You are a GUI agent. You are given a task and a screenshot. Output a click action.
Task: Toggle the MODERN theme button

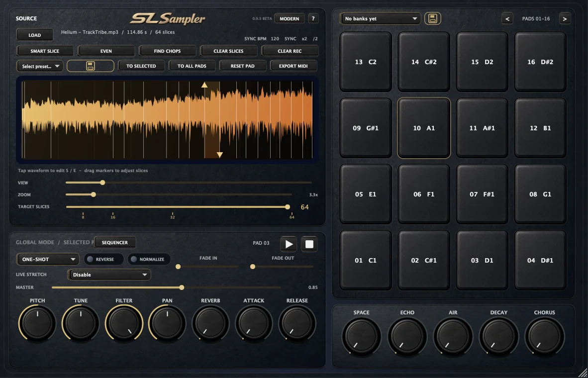[290, 18]
